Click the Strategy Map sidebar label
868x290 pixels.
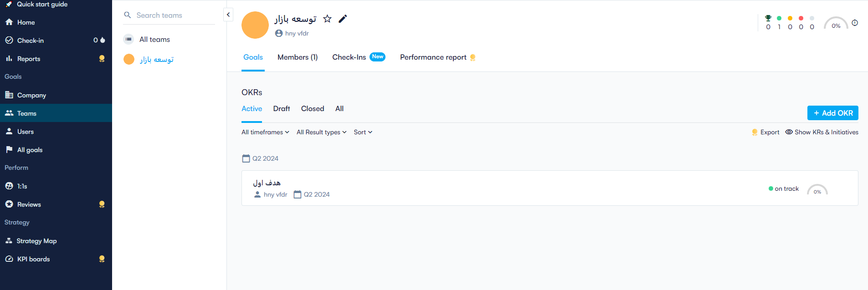pyautogui.click(x=36, y=241)
